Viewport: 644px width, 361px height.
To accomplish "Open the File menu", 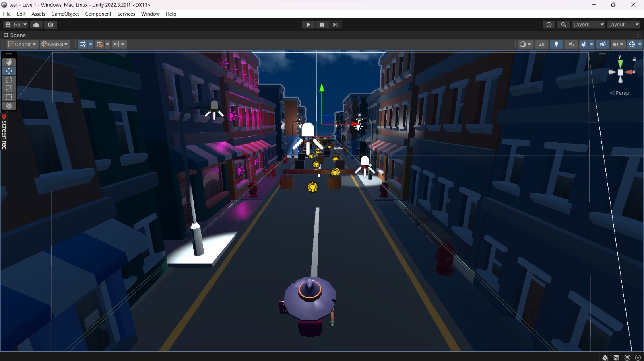I will (7, 14).
